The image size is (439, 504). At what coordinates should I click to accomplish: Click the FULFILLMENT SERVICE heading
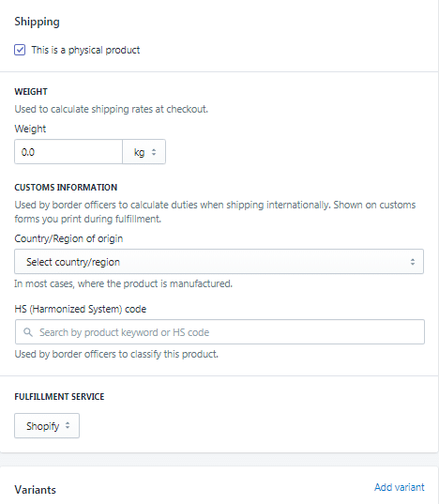pyautogui.click(x=59, y=397)
